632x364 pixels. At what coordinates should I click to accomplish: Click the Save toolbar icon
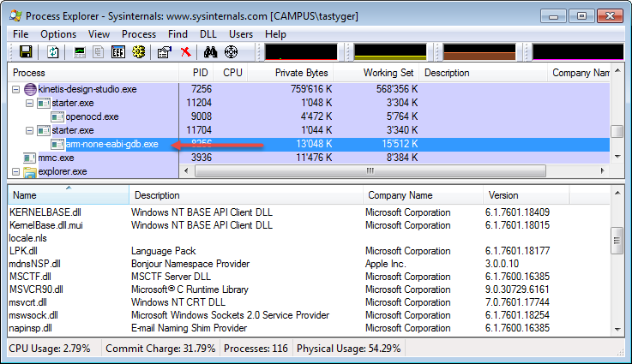(x=26, y=52)
